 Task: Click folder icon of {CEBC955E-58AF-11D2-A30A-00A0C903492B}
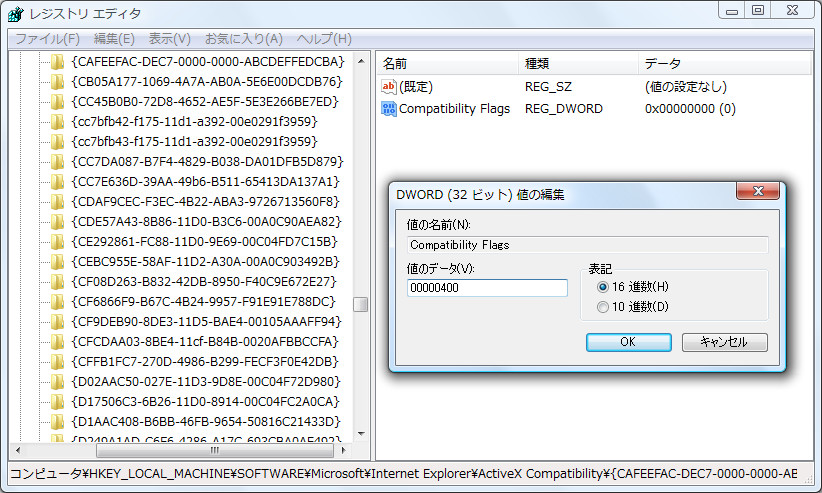(57, 262)
